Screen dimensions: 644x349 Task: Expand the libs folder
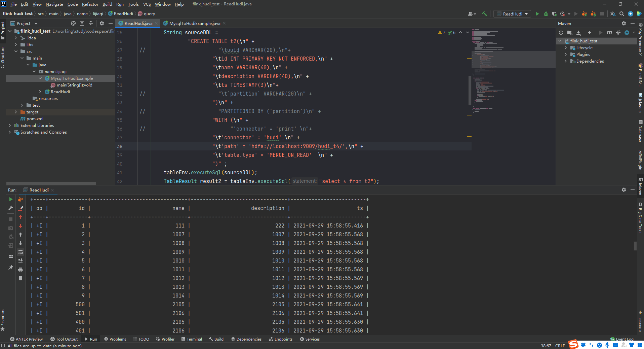(x=16, y=45)
